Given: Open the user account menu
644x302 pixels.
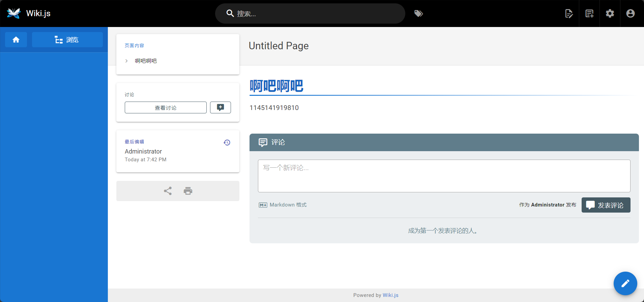Looking at the screenshot, I should (630, 13).
